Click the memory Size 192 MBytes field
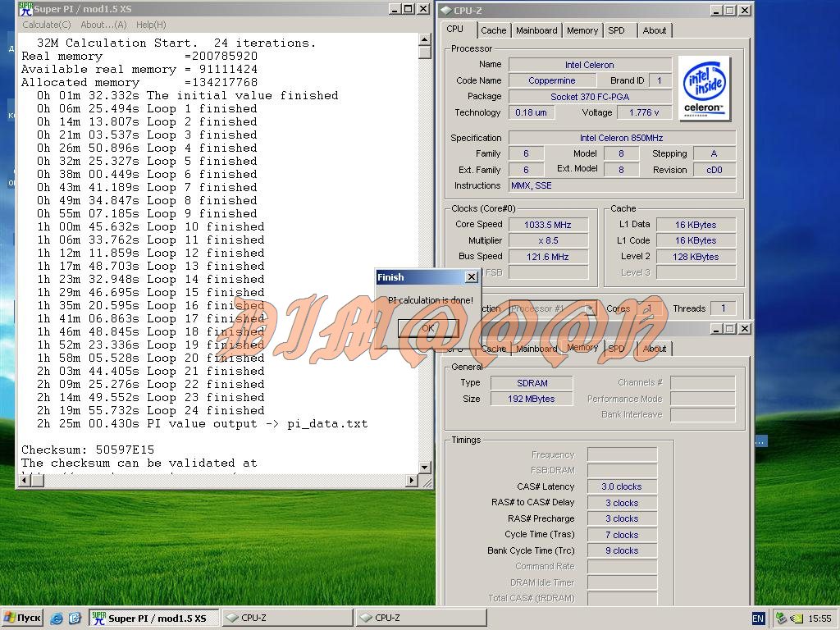Screen dimensions: 840x630 click(x=532, y=399)
